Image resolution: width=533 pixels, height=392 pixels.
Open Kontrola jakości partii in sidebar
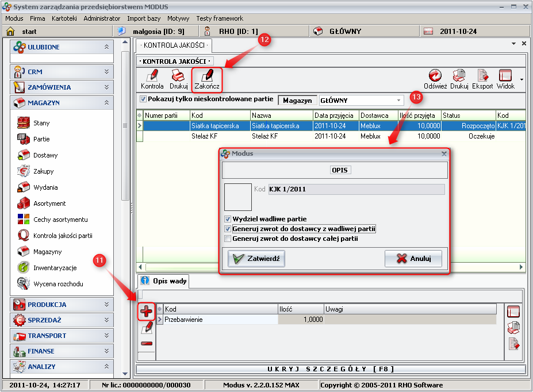tap(63, 236)
